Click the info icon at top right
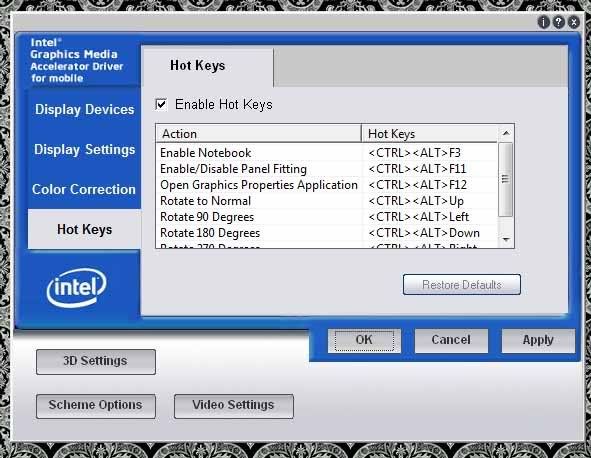 (x=543, y=23)
